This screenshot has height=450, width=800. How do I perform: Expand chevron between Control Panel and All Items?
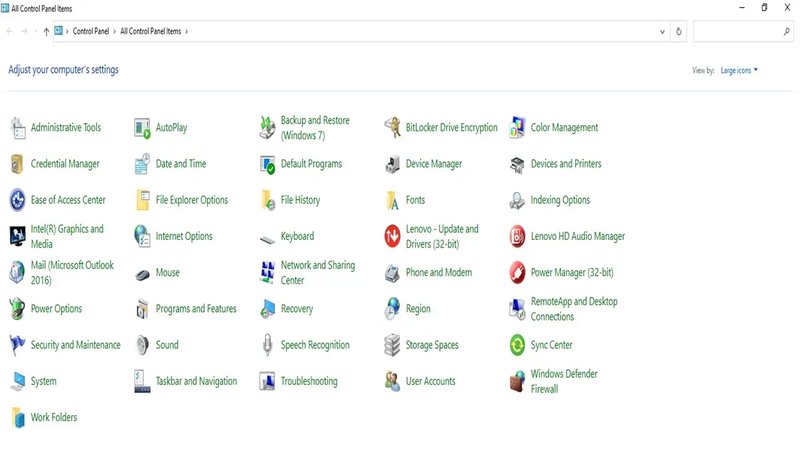coord(114,32)
